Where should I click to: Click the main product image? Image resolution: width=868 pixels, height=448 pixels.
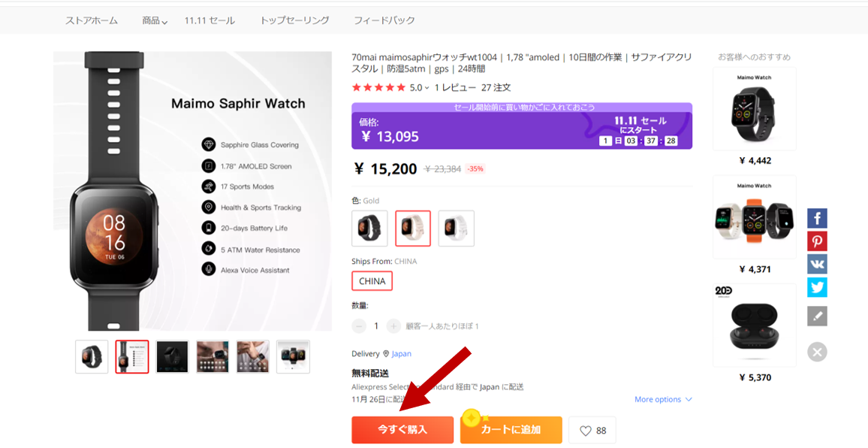coord(193,191)
